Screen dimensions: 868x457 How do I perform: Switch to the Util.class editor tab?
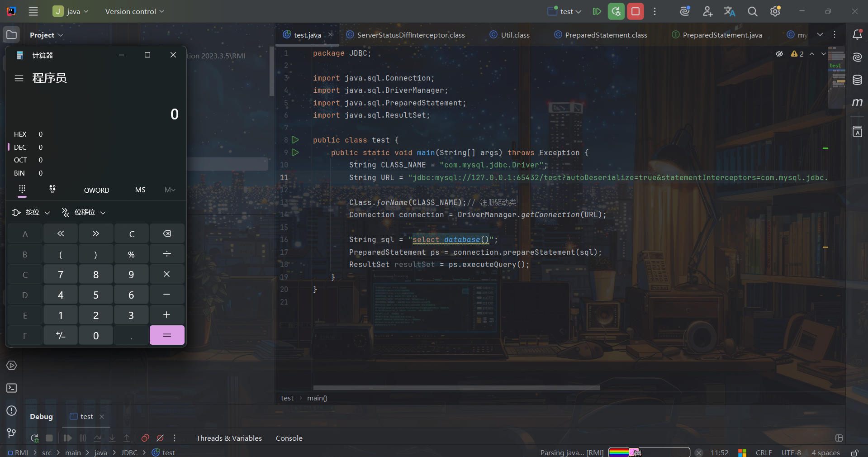tap(515, 35)
